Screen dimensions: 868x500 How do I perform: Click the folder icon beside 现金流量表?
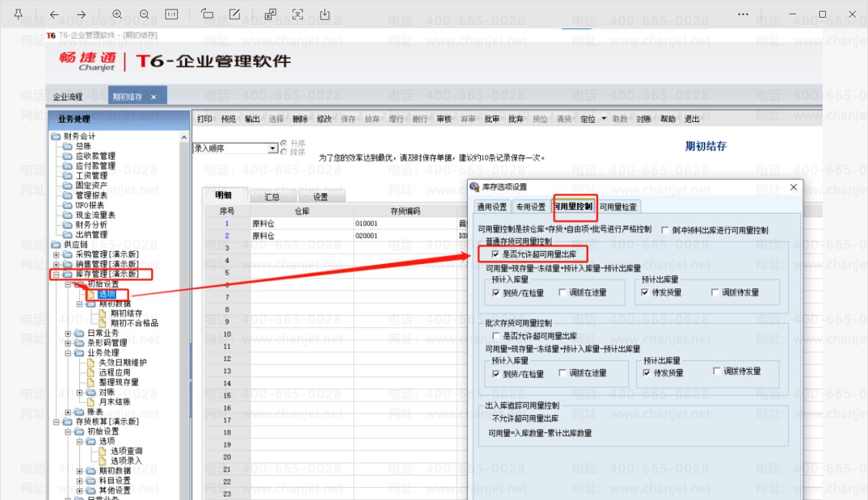pos(67,215)
